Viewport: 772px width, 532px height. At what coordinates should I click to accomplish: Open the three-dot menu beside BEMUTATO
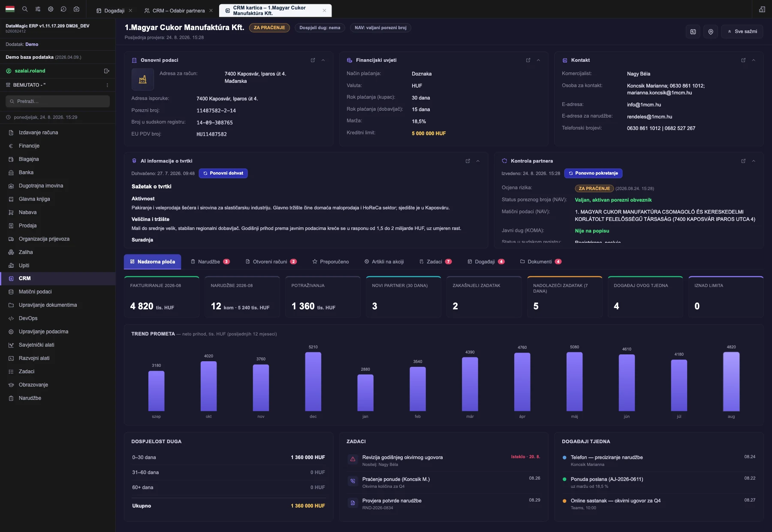click(107, 85)
